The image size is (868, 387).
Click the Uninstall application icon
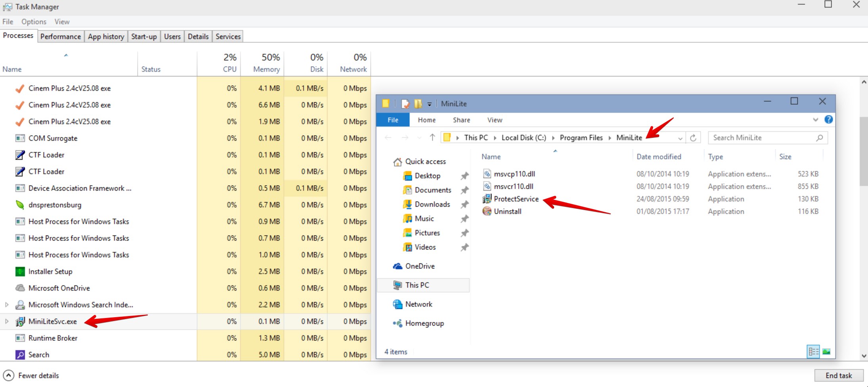point(487,211)
